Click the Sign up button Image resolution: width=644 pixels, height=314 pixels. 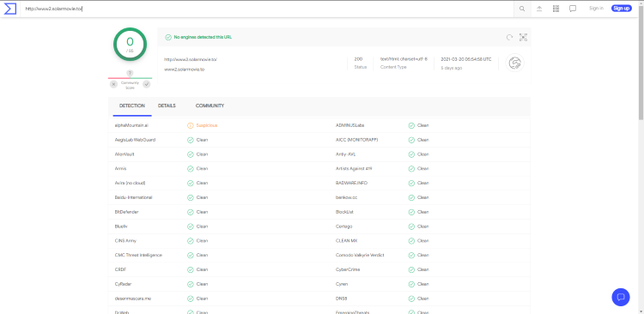pyautogui.click(x=622, y=9)
